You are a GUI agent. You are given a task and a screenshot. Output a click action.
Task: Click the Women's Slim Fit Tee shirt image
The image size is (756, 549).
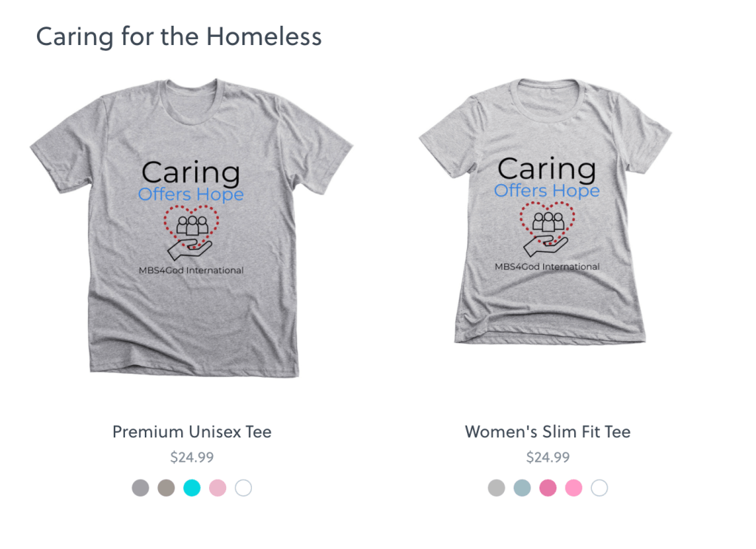547,303
